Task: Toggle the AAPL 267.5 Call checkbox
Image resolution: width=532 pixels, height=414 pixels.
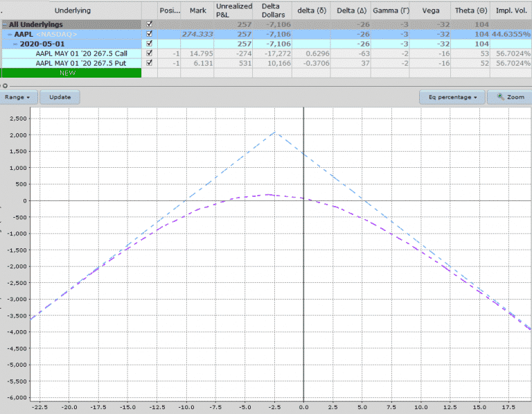Action: (150, 53)
